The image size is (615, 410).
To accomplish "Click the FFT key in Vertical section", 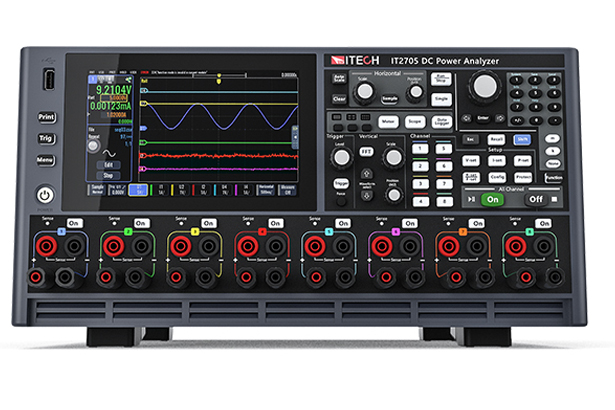I will pyautogui.click(x=366, y=151).
